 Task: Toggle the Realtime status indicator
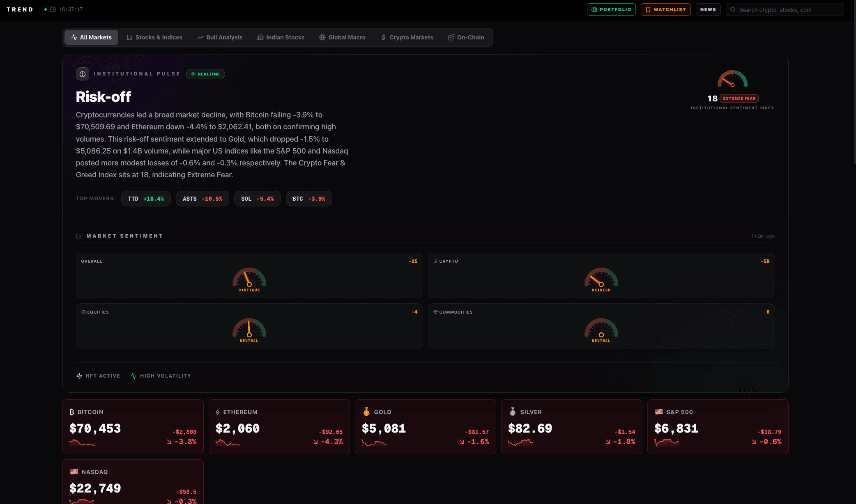[205, 74]
